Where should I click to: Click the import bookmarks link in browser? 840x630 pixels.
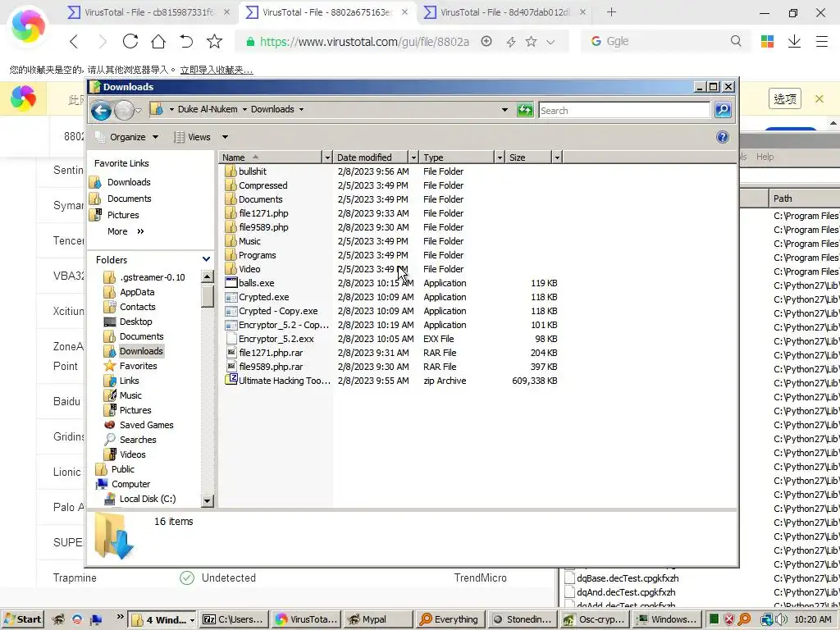(217, 70)
